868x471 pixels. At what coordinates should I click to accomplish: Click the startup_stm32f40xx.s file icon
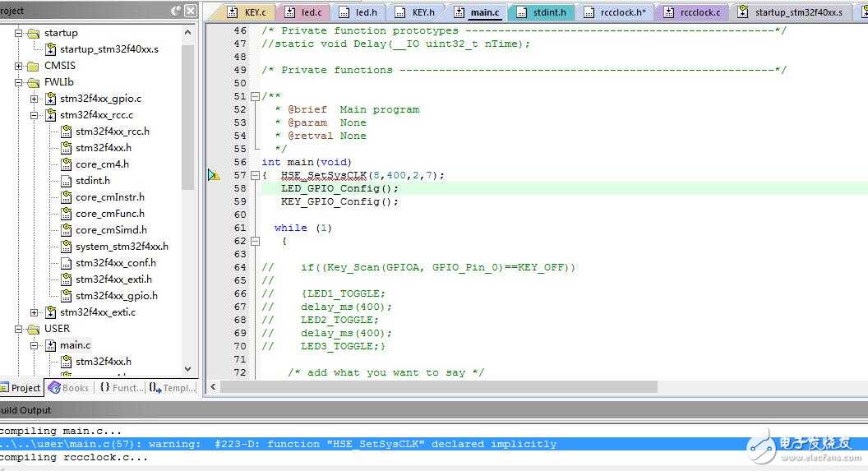coord(50,49)
